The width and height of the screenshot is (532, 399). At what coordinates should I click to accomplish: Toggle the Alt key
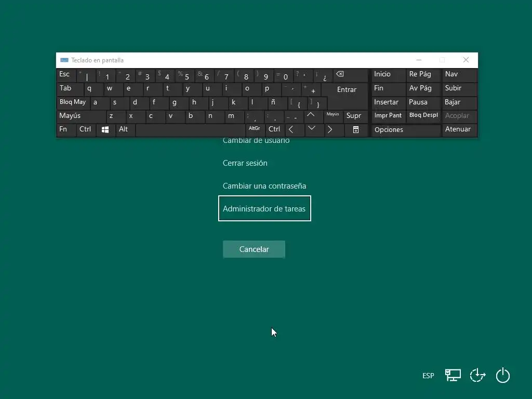point(125,130)
